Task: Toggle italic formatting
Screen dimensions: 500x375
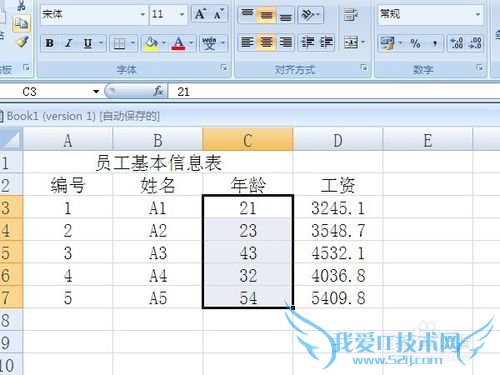Action: pyautogui.click(x=69, y=43)
